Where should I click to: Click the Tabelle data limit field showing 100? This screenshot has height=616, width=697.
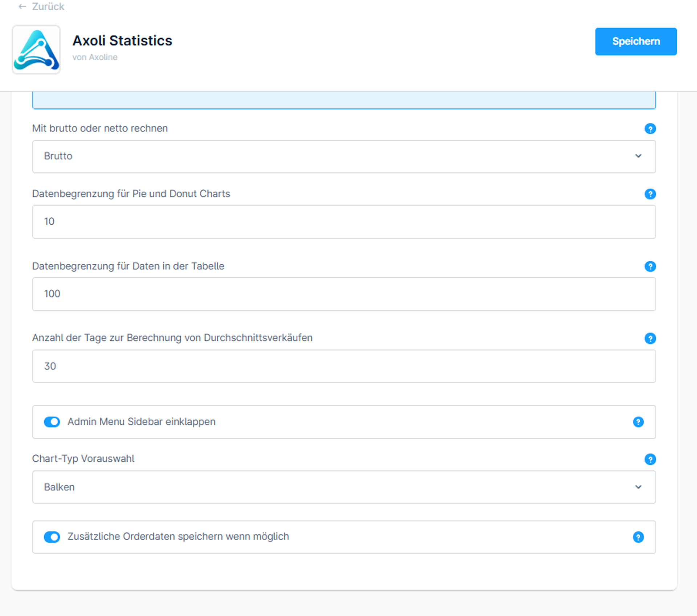(x=344, y=294)
